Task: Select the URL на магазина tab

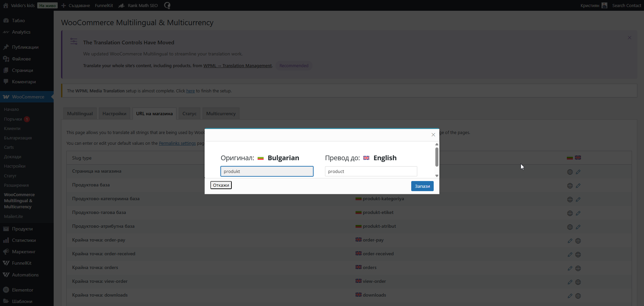Action: [x=154, y=114]
